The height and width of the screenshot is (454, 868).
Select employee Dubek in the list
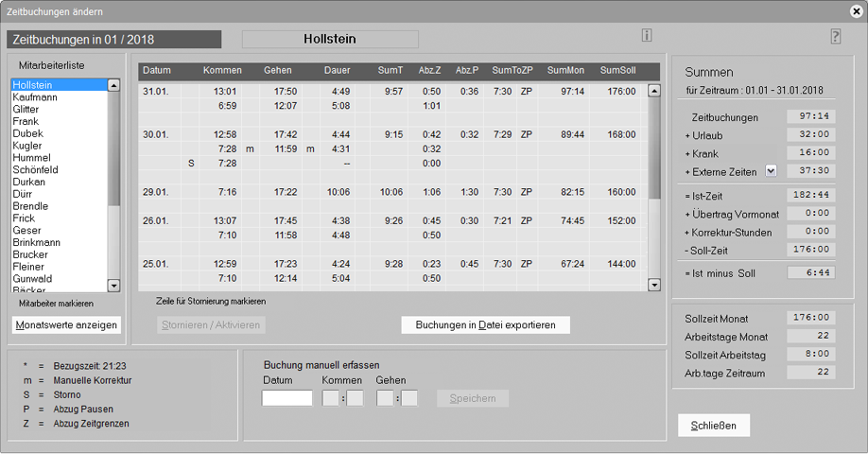pyautogui.click(x=59, y=133)
